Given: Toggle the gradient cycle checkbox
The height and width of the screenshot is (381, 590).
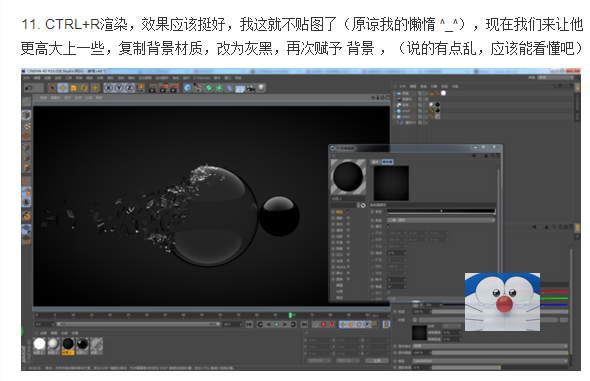Looking at the screenshot, I should [389, 226].
